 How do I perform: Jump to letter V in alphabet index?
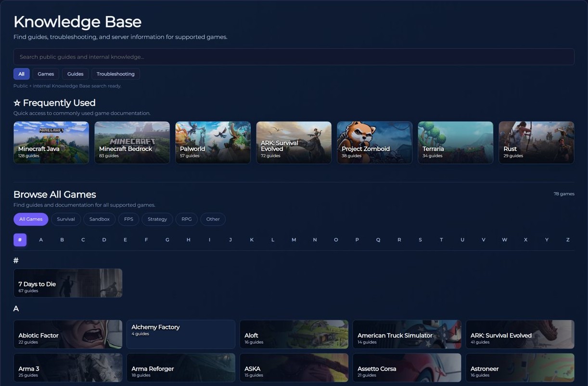click(484, 240)
